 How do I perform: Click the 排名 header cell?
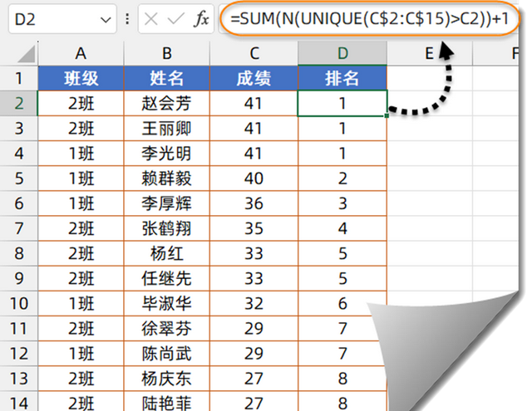pos(342,78)
